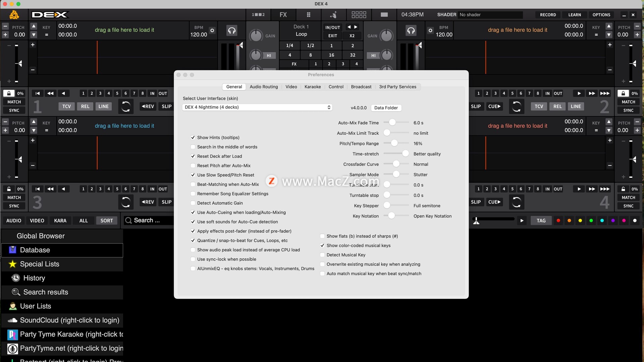Click the Data Folder button
Image resolution: width=644 pixels, height=362 pixels.
[x=386, y=108]
